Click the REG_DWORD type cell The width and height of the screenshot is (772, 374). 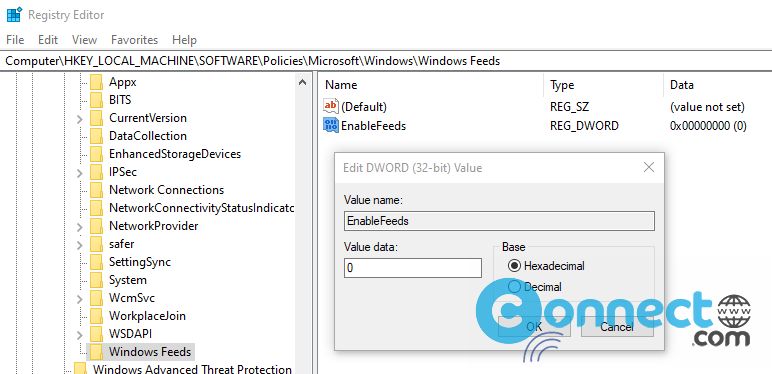tap(584, 126)
